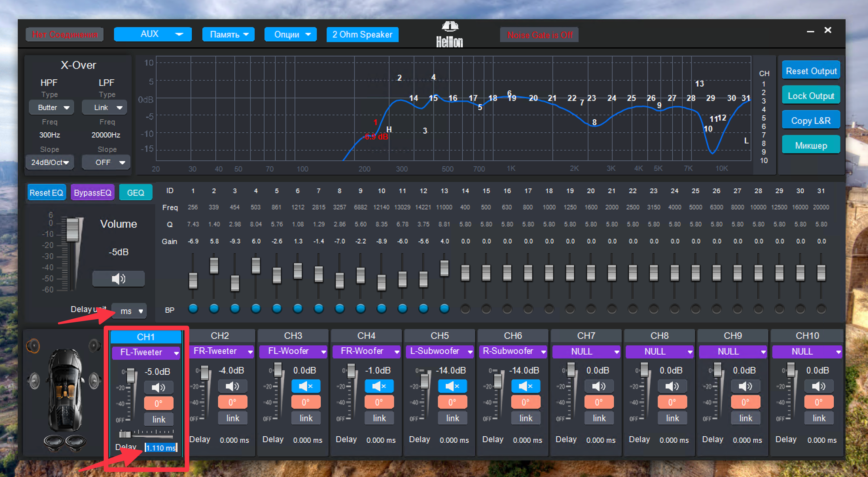Screen dimensions: 868x477
Task: Unmute CH3 FL-Woofer speaker icon
Action: [x=306, y=386]
